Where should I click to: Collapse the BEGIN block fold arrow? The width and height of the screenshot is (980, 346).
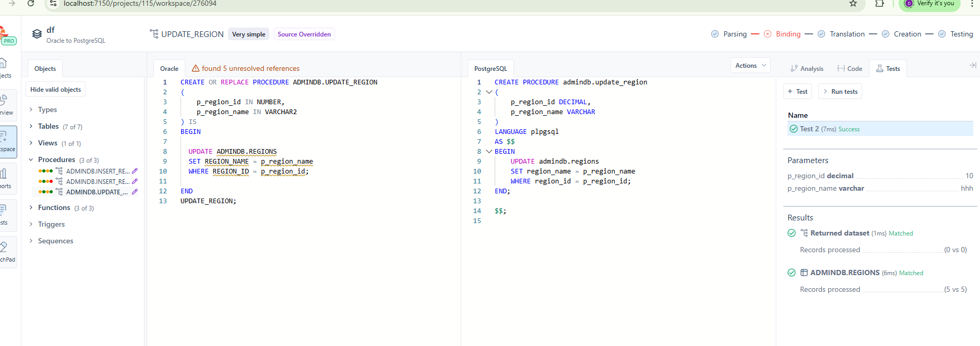tap(489, 152)
